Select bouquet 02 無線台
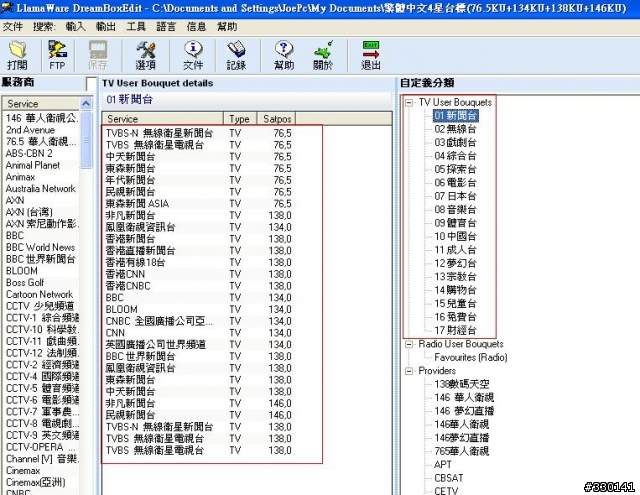 pos(455,129)
